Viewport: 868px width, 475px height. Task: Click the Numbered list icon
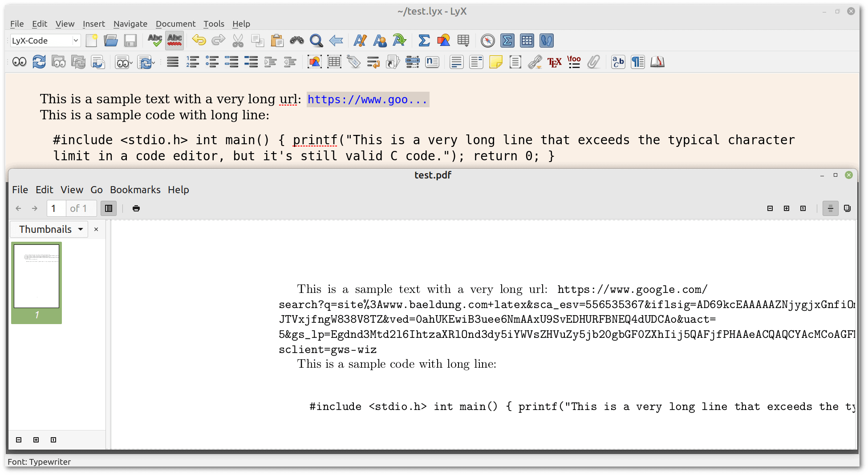(192, 62)
